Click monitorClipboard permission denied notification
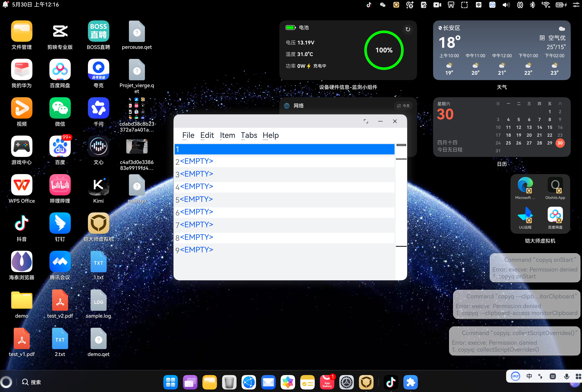Screen dimensions: 582x392 [517, 304]
